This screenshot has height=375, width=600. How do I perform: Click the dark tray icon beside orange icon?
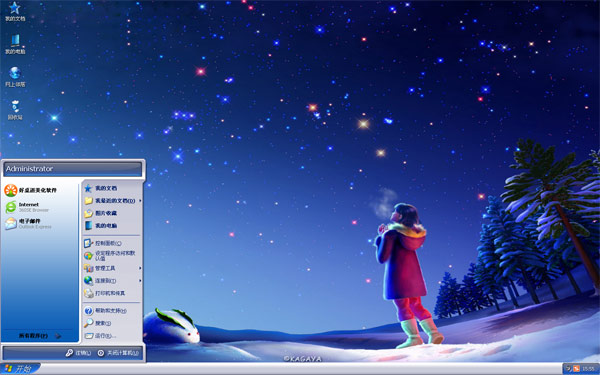click(x=569, y=369)
